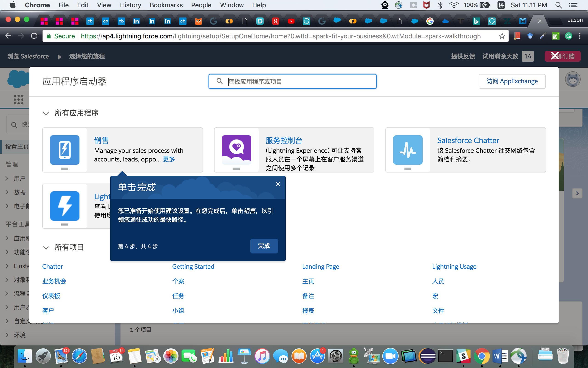588x368 pixels.
Task: Click the 销售 app title link
Action: pos(101,141)
